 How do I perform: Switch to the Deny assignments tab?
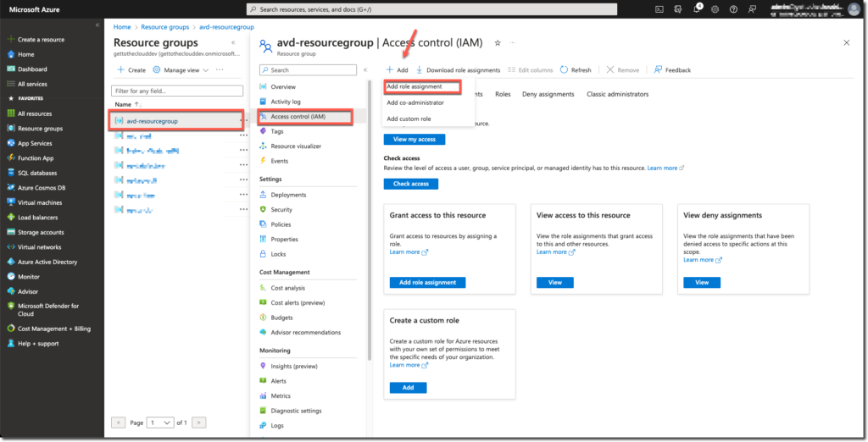coord(548,95)
